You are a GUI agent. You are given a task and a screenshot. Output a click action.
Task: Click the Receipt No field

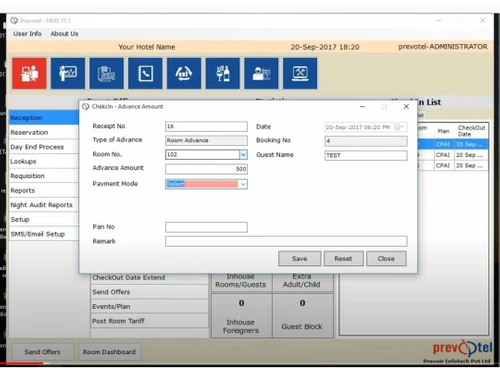coord(206,126)
